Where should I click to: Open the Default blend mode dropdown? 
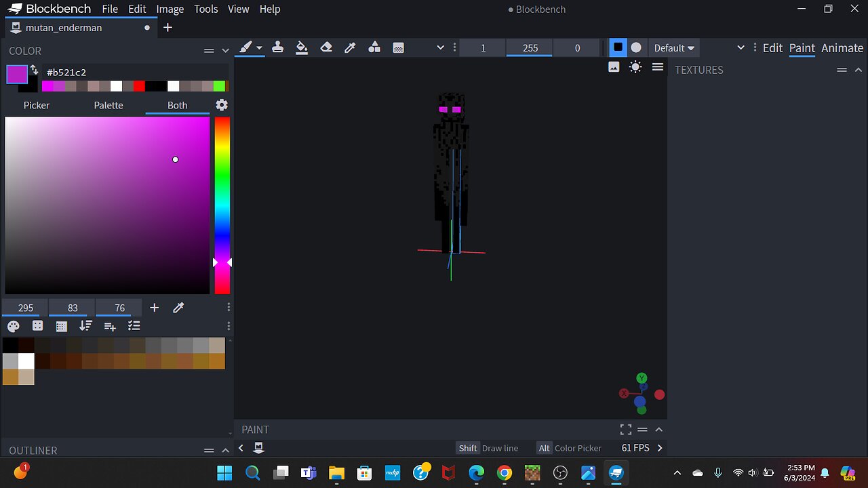[674, 47]
